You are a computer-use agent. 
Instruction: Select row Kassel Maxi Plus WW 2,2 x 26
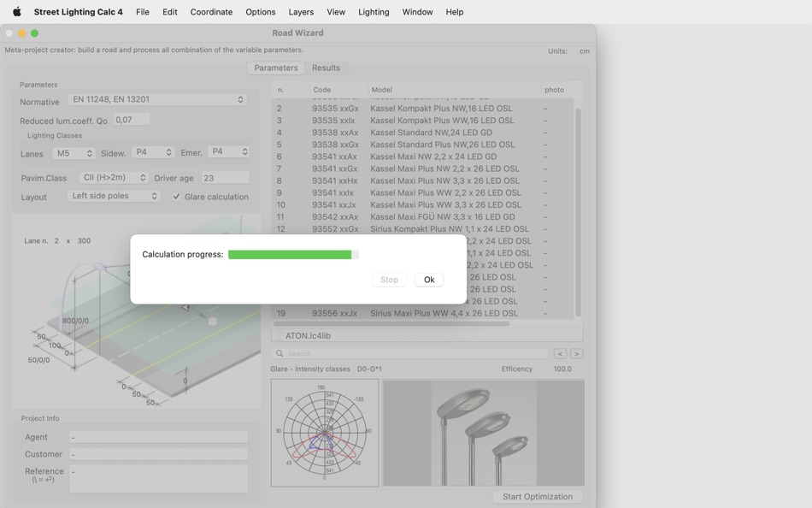point(422,192)
